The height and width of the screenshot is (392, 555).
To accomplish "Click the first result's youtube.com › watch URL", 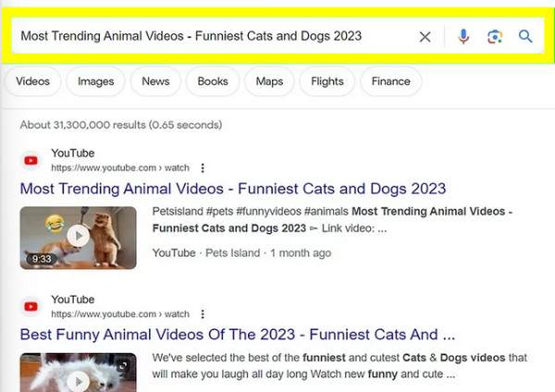I will [120, 167].
